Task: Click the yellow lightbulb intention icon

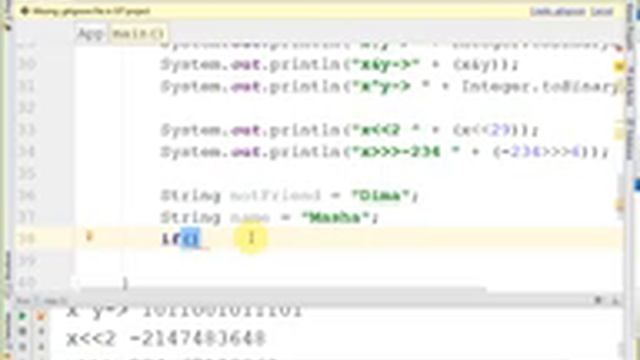Action: 89,236
